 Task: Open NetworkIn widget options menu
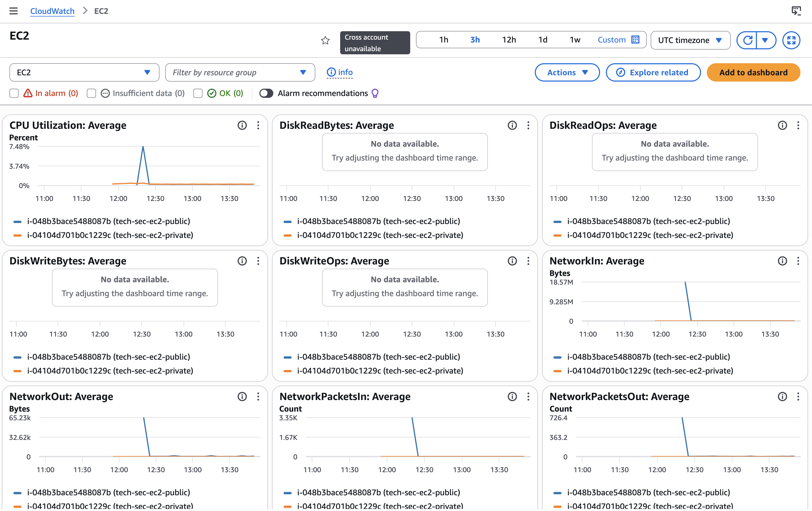pyautogui.click(x=798, y=261)
